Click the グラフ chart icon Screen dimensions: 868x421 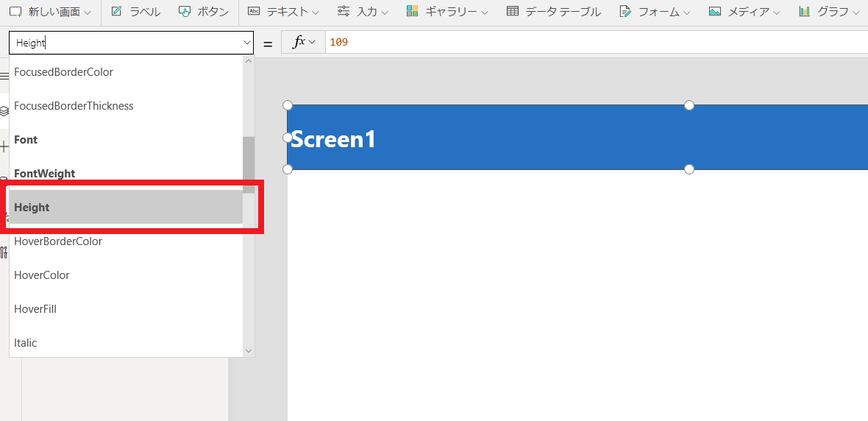(x=804, y=11)
